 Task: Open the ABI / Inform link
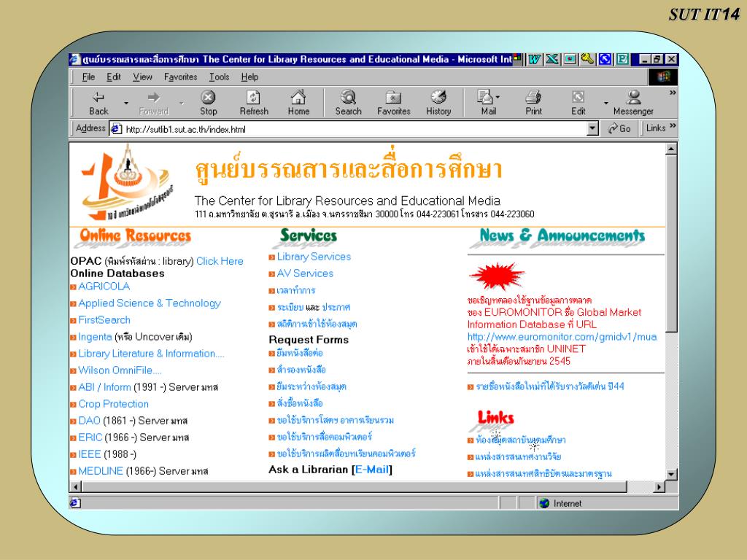104,387
